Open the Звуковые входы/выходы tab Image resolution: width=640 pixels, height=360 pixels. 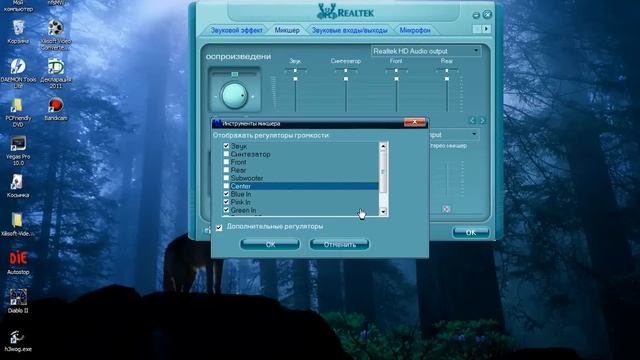pos(349,30)
